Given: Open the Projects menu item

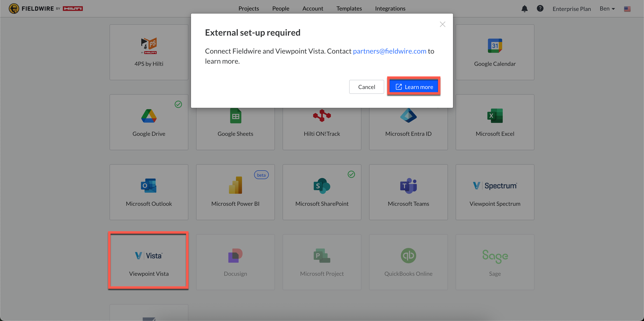Looking at the screenshot, I should click(x=248, y=9).
